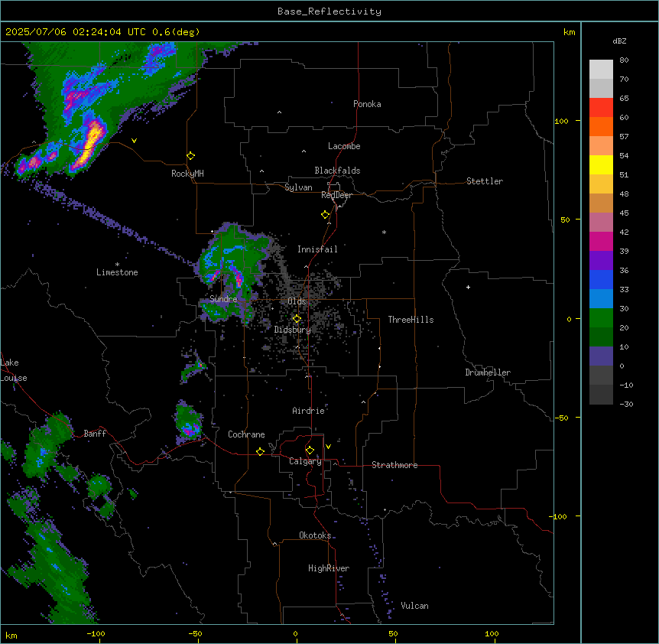Click the yellow v marker northwest of RockyMH
The width and height of the screenshot is (659, 644).
click(134, 141)
